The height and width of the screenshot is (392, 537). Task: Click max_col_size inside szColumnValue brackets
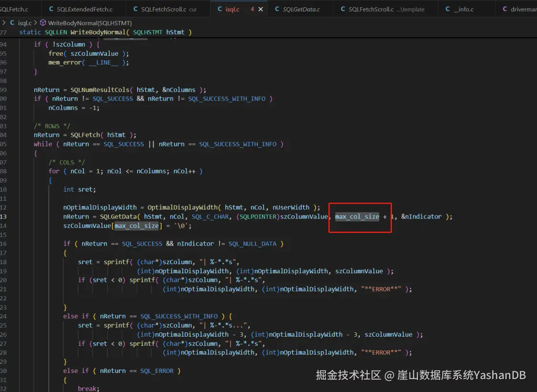(x=137, y=226)
